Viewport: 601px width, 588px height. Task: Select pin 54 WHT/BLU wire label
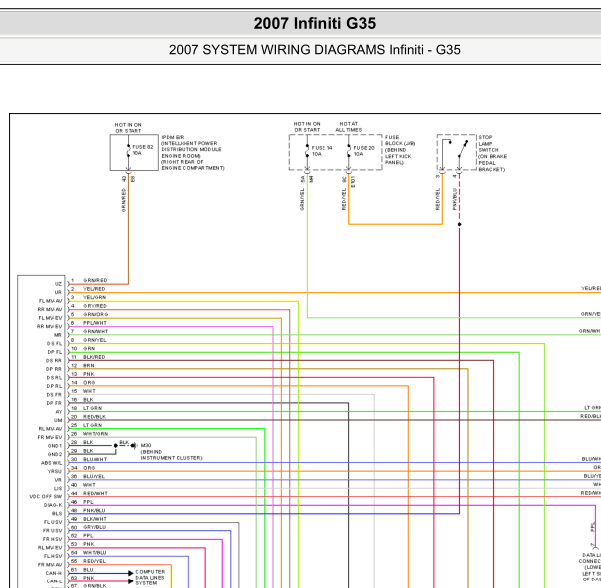pyautogui.click(x=95, y=553)
